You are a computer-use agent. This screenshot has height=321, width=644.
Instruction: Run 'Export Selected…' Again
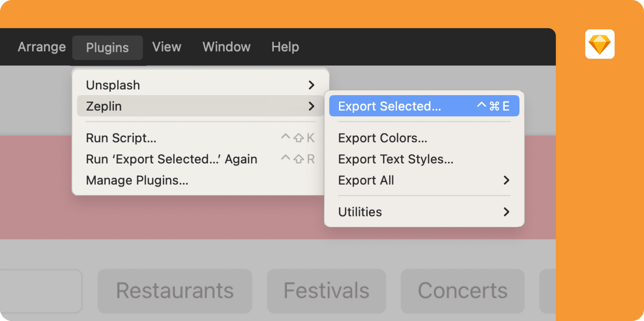point(171,159)
